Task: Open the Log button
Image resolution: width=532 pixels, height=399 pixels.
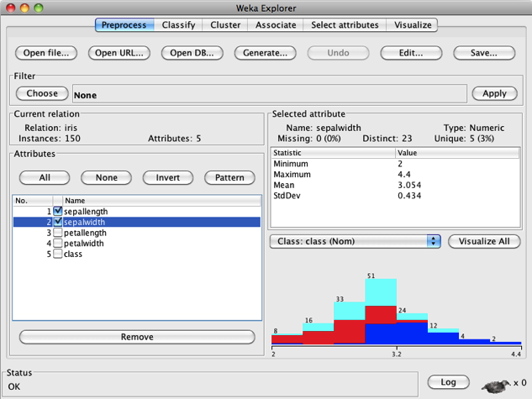Action: coord(448,382)
